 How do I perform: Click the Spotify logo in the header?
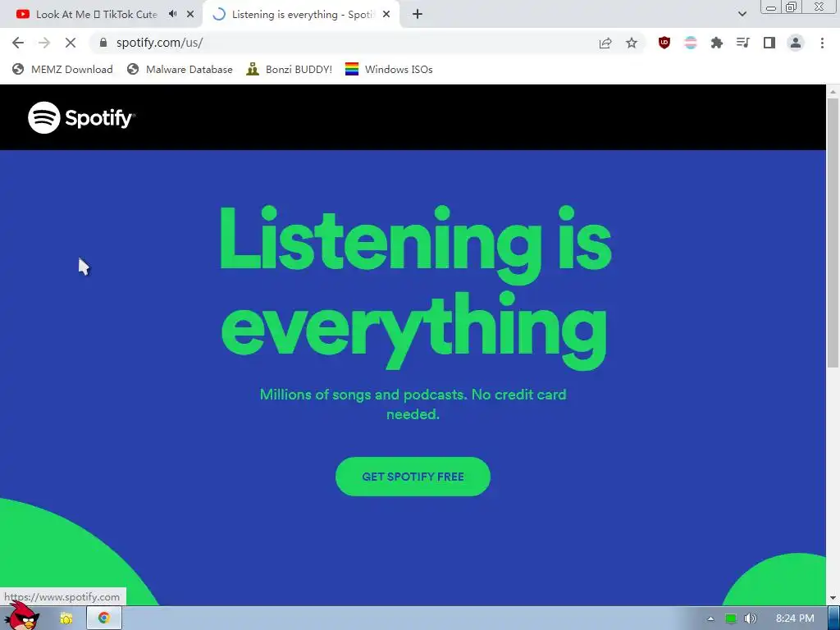pos(81,117)
